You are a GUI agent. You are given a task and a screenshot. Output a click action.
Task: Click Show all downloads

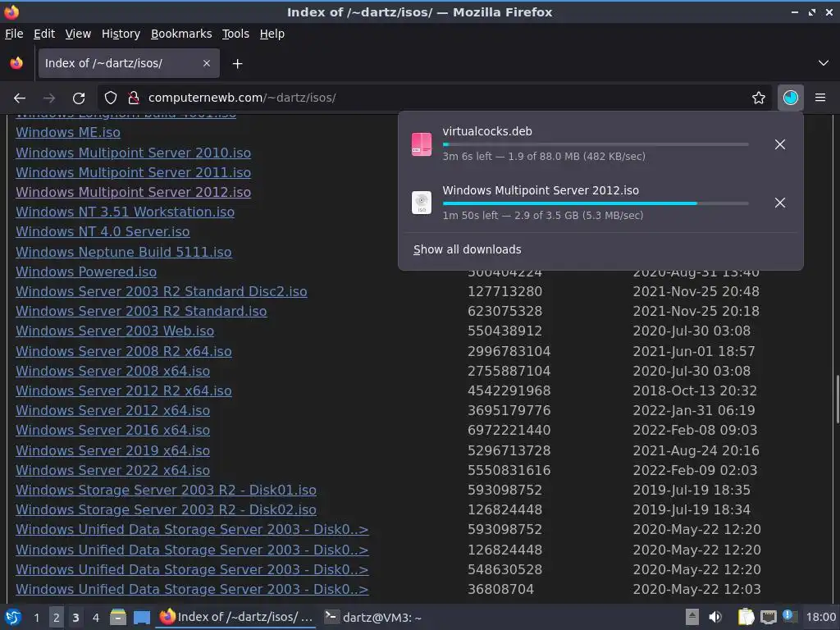click(467, 249)
